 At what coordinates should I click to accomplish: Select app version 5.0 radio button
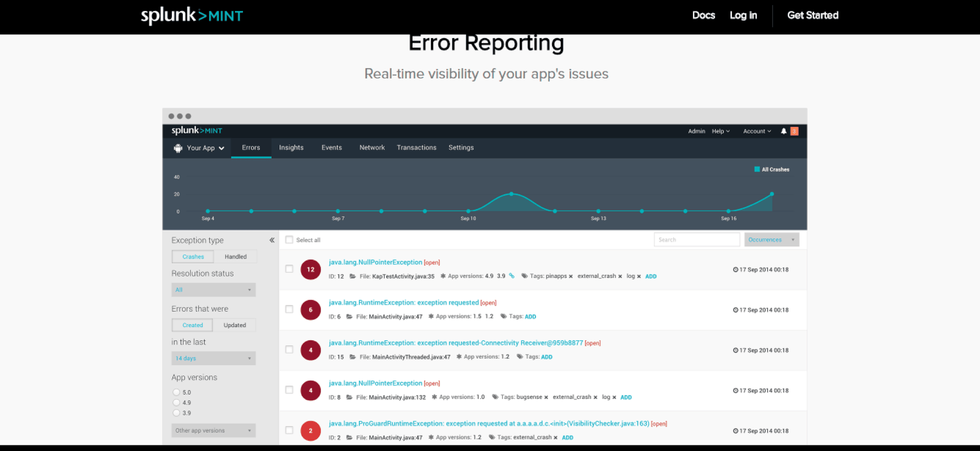pyautogui.click(x=176, y=392)
